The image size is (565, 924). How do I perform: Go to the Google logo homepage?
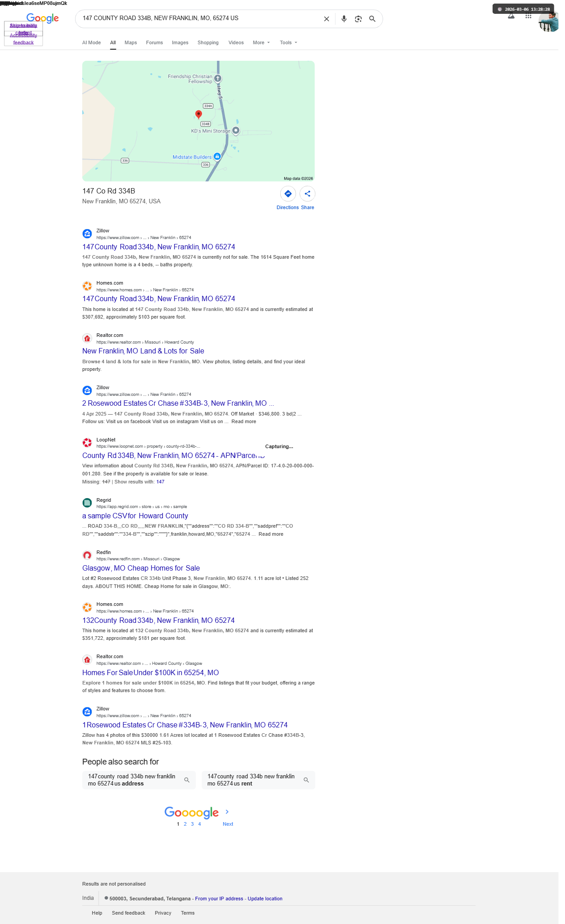pyautogui.click(x=42, y=18)
